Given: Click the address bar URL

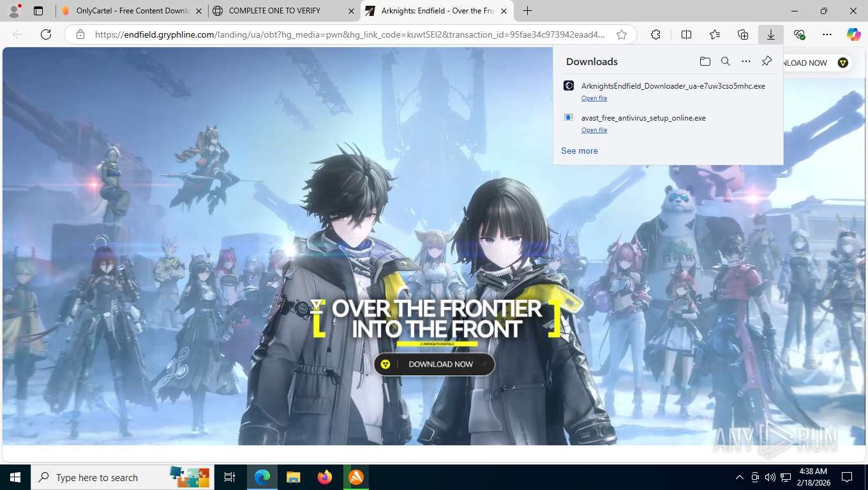Looking at the screenshot, I should coord(350,34).
